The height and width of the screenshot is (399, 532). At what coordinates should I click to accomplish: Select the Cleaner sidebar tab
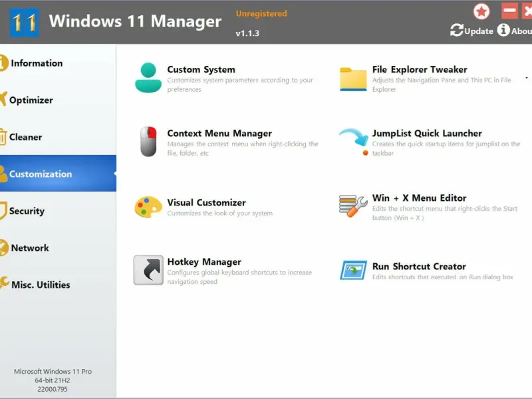click(25, 137)
